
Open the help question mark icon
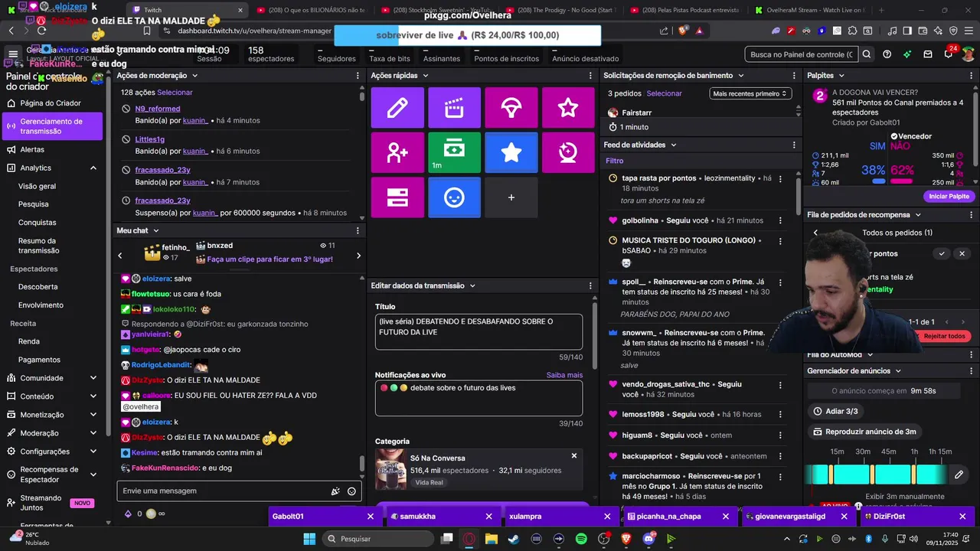coord(887,54)
